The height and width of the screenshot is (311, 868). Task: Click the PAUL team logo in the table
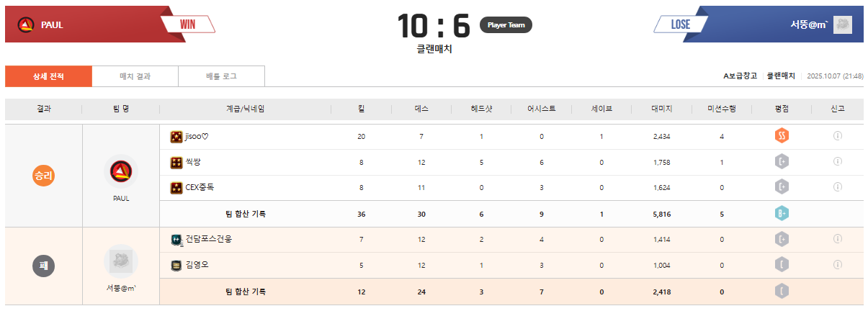tap(121, 172)
